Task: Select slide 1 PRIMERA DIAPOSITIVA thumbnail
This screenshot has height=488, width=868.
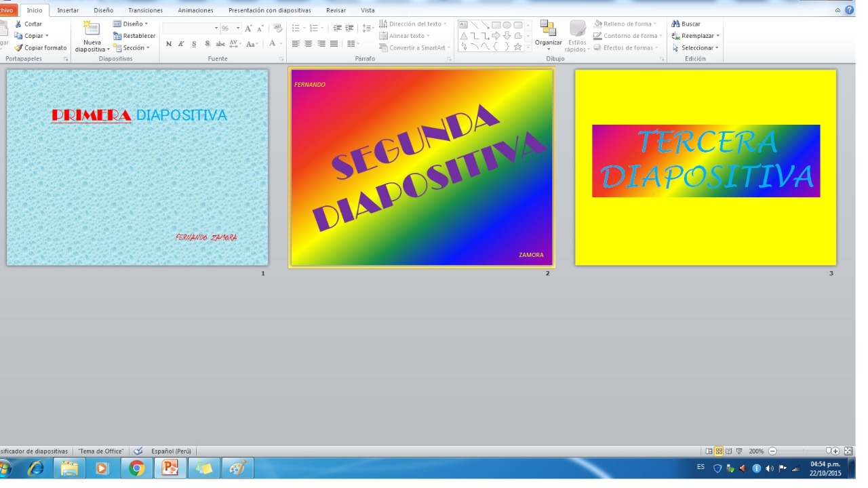Action: tap(138, 167)
